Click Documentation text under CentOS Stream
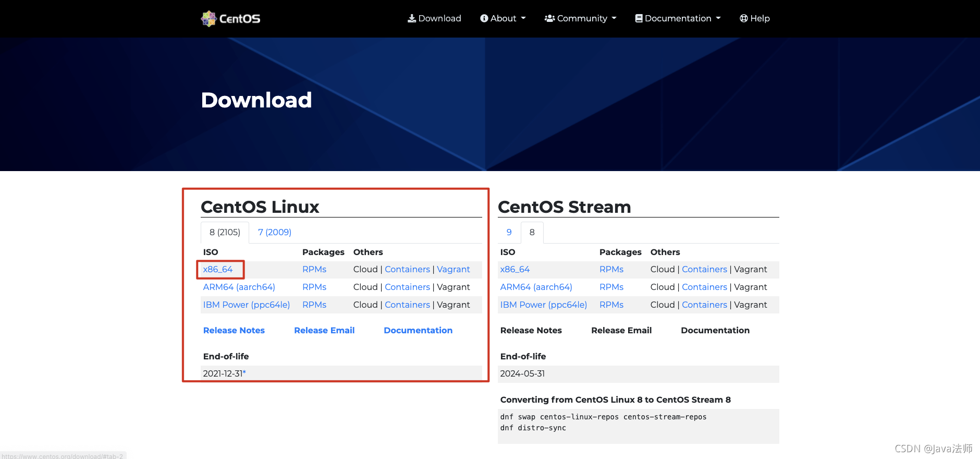Image resolution: width=980 pixels, height=459 pixels. 715,330
